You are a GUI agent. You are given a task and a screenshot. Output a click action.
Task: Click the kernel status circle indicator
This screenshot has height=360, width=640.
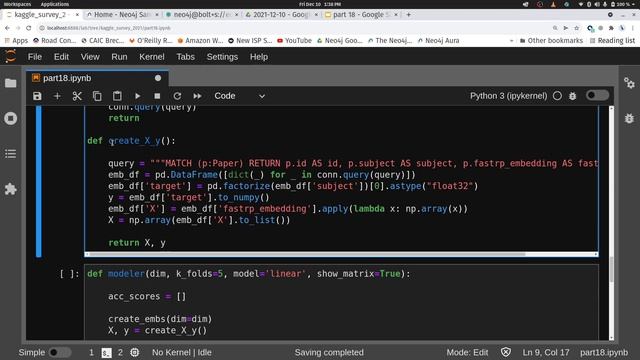tap(557, 96)
